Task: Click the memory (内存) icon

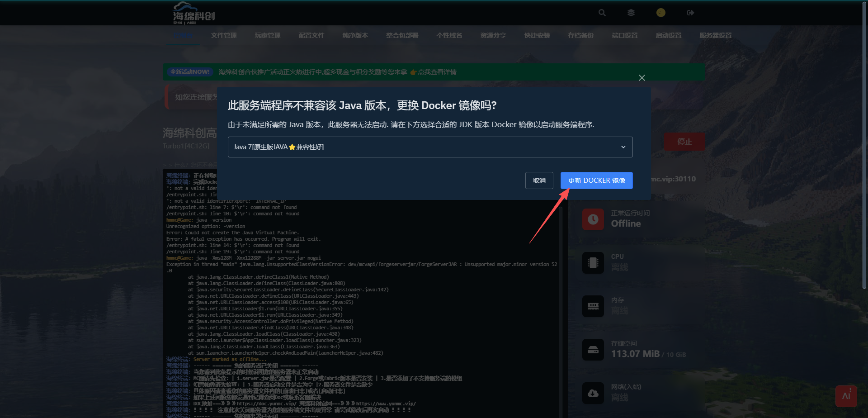Action: pyautogui.click(x=593, y=306)
